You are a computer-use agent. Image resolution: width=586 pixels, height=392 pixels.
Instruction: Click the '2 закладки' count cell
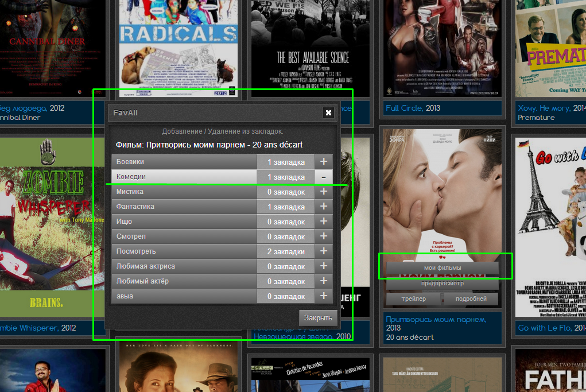point(286,251)
